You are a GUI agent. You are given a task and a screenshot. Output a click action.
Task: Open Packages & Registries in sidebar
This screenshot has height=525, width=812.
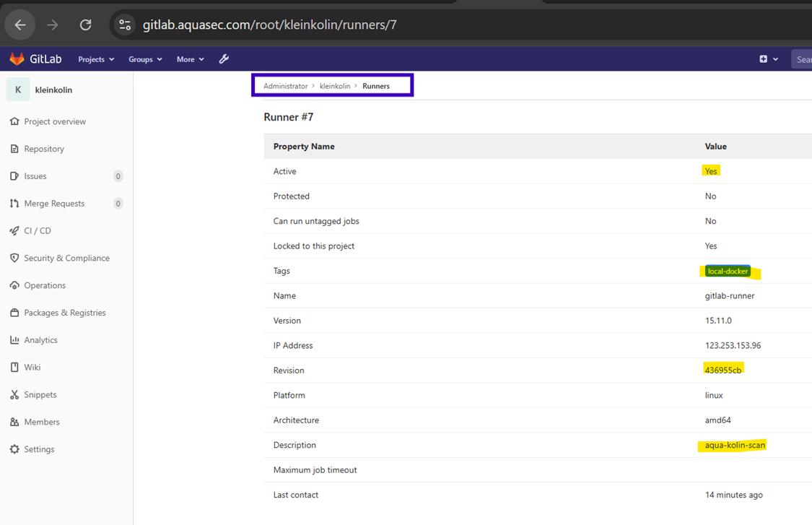[65, 313]
